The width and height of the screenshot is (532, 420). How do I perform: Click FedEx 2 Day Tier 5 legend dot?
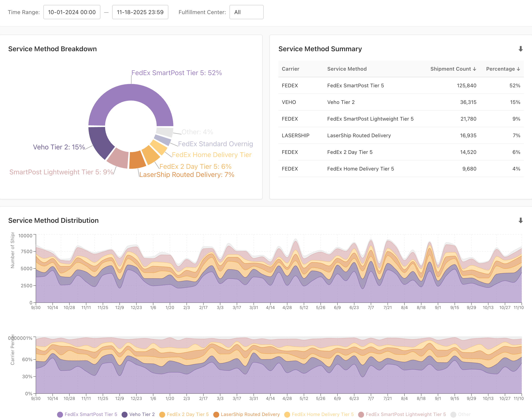162,415
